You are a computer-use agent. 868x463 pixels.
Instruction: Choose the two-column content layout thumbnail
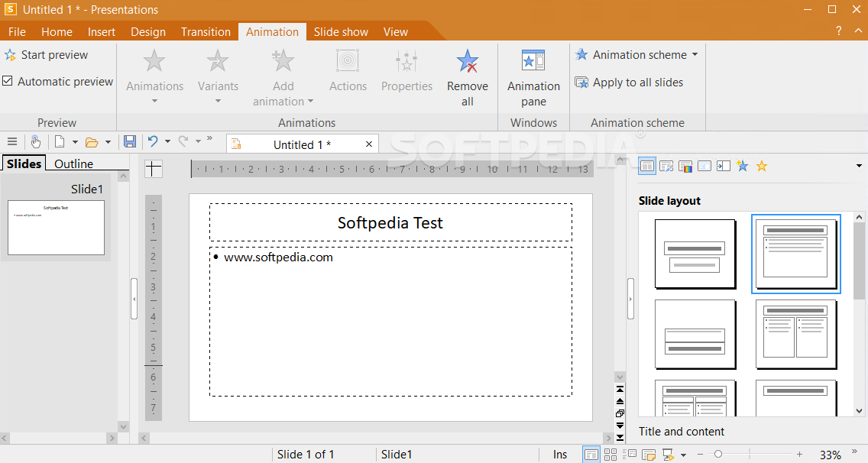[x=796, y=335]
